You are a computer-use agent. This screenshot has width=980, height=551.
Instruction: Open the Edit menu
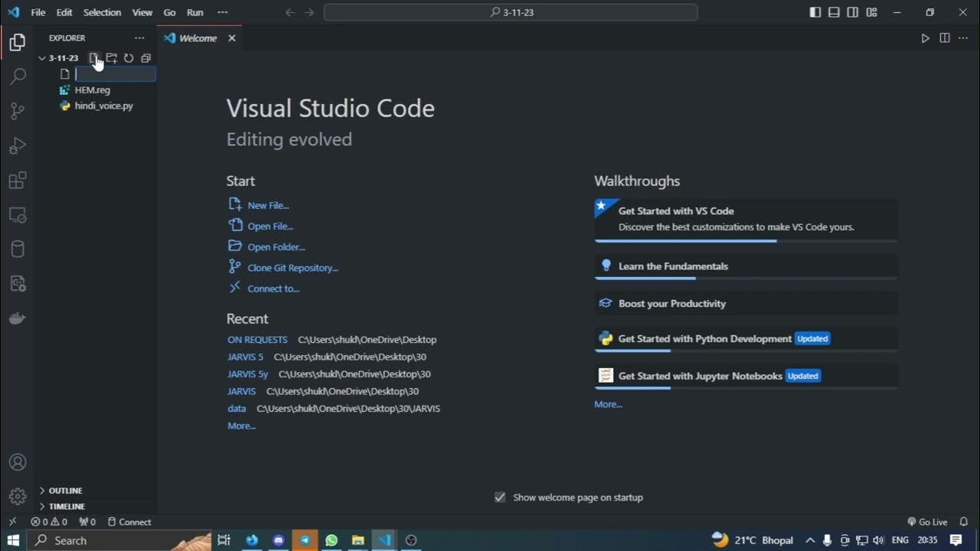(64, 12)
